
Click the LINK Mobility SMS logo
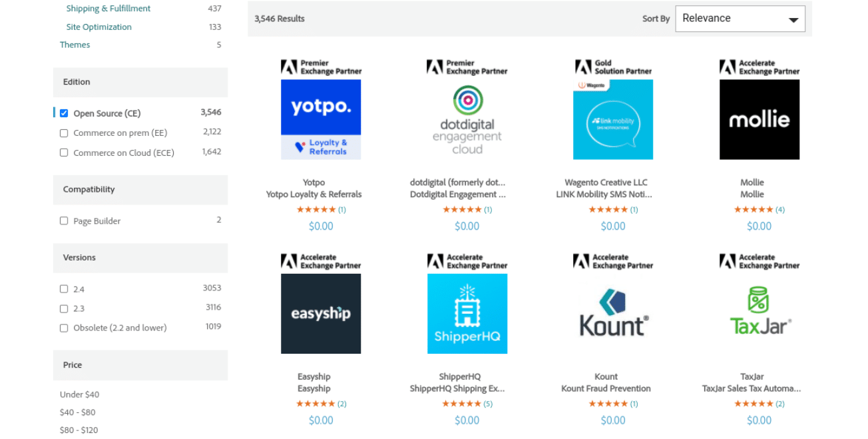tap(612, 119)
